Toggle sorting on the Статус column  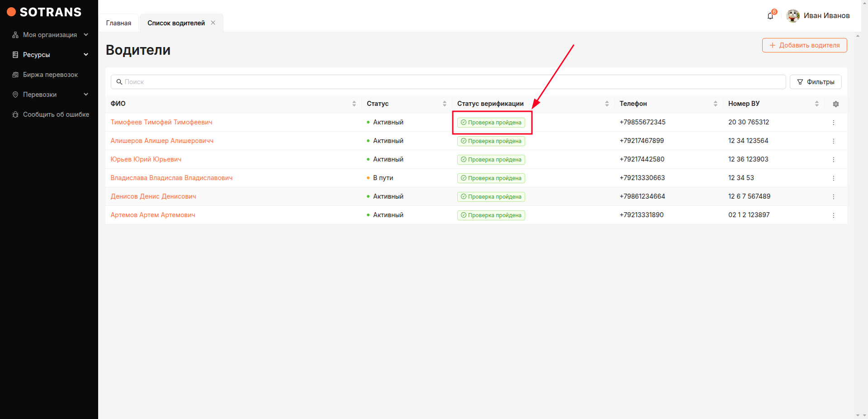click(444, 104)
